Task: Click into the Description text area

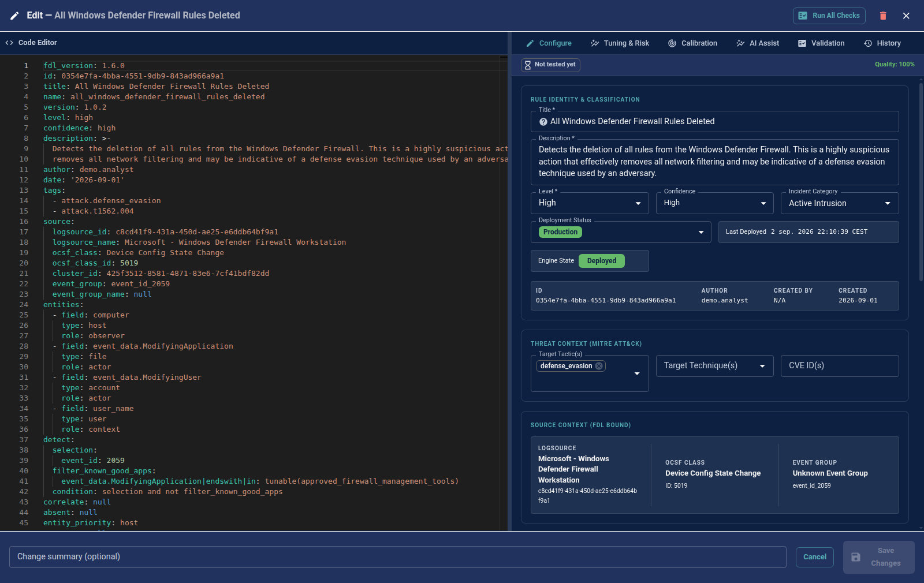Action: click(x=715, y=162)
